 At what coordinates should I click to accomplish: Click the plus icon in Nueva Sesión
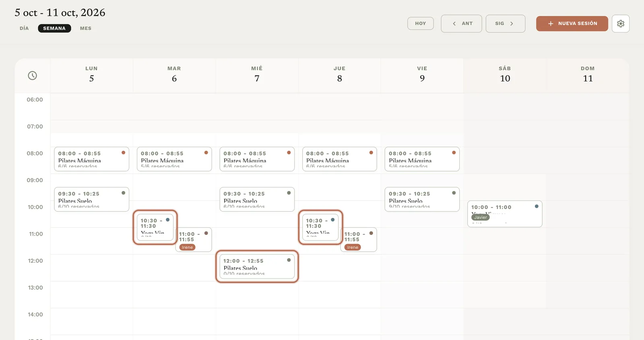pyautogui.click(x=551, y=24)
